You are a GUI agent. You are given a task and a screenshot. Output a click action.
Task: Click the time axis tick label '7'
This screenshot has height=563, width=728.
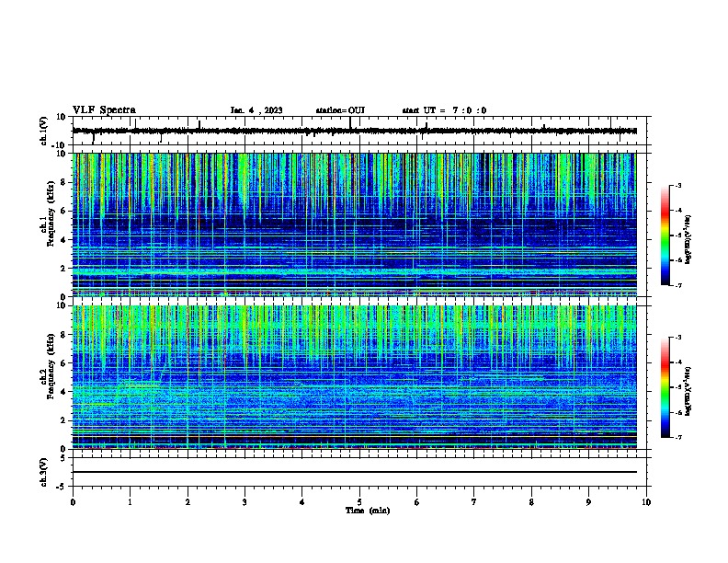tap(474, 502)
